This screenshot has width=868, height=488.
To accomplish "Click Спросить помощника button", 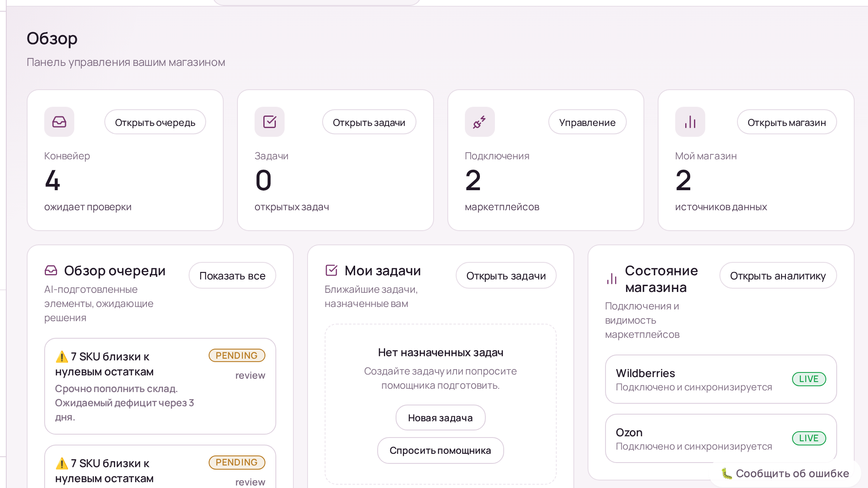I will [x=440, y=450].
